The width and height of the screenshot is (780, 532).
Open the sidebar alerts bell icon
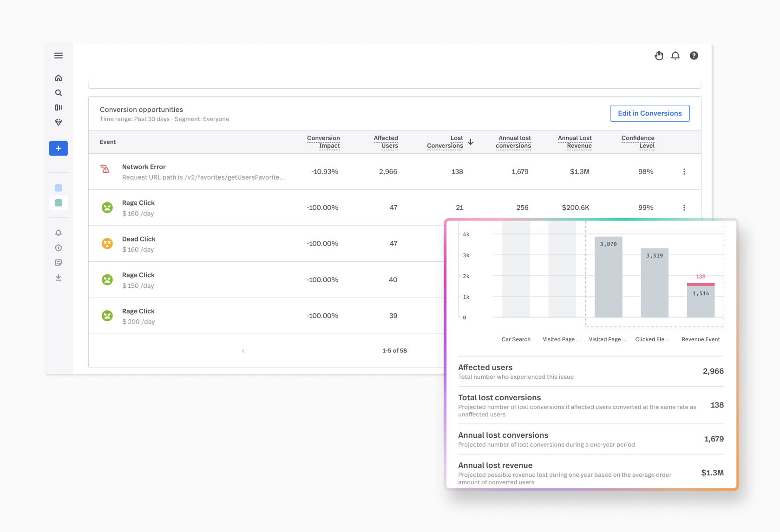click(59, 233)
